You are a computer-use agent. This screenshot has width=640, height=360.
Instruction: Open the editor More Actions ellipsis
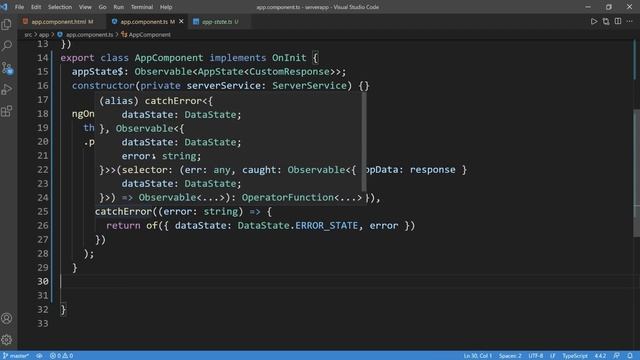coord(629,22)
